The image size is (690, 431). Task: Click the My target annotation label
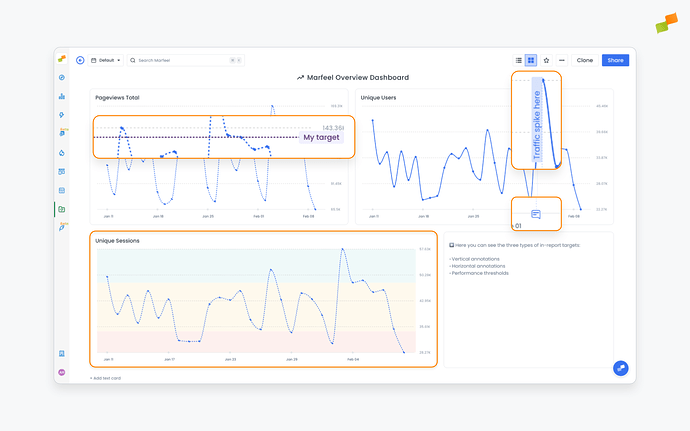point(322,138)
